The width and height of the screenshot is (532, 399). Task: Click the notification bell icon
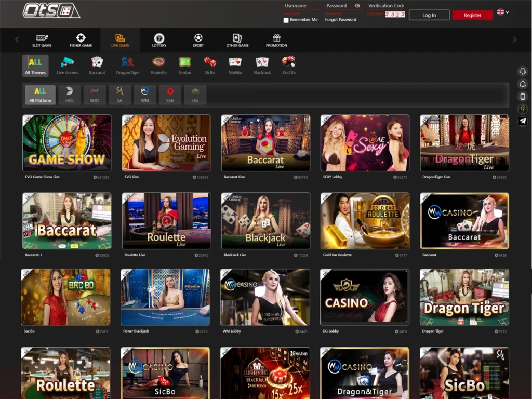[x=523, y=84]
